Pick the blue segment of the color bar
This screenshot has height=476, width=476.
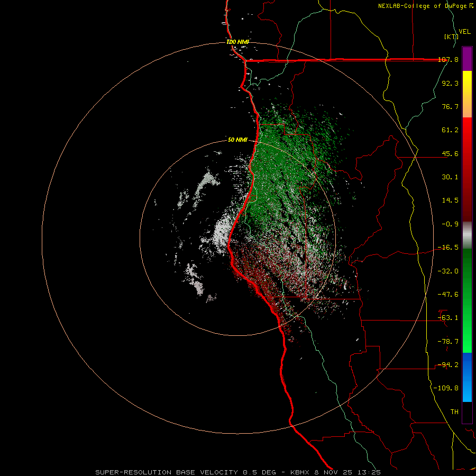[x=467, y=377]
